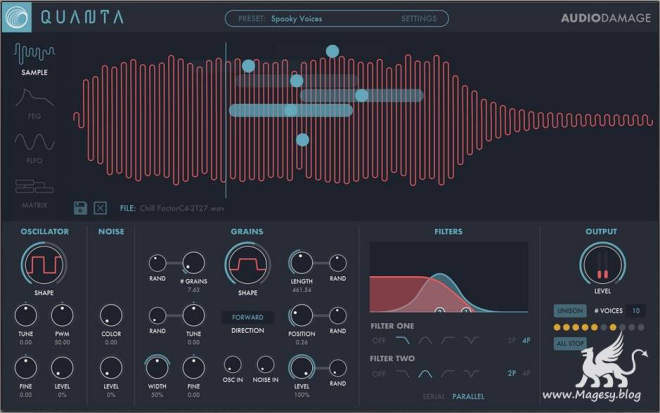
Task: Toggle the Unison button
Action: [x=570, y=311]
